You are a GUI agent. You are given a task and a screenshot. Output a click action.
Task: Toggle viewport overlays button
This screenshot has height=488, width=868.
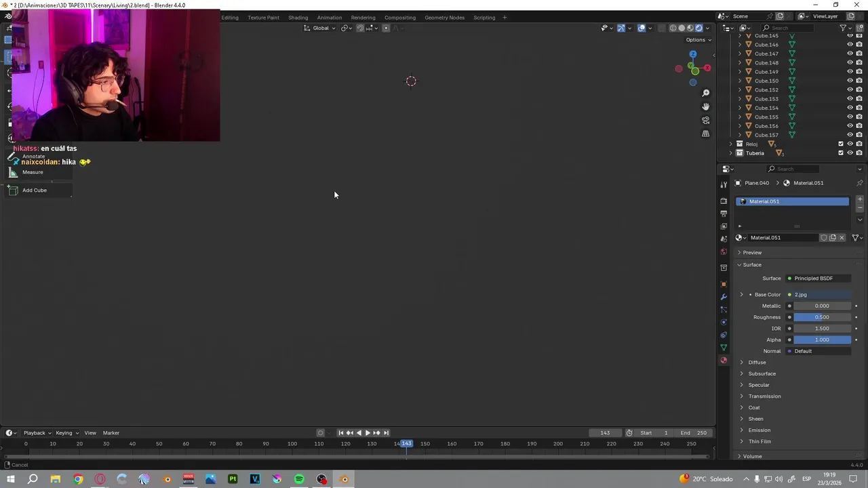pos(642,28)
